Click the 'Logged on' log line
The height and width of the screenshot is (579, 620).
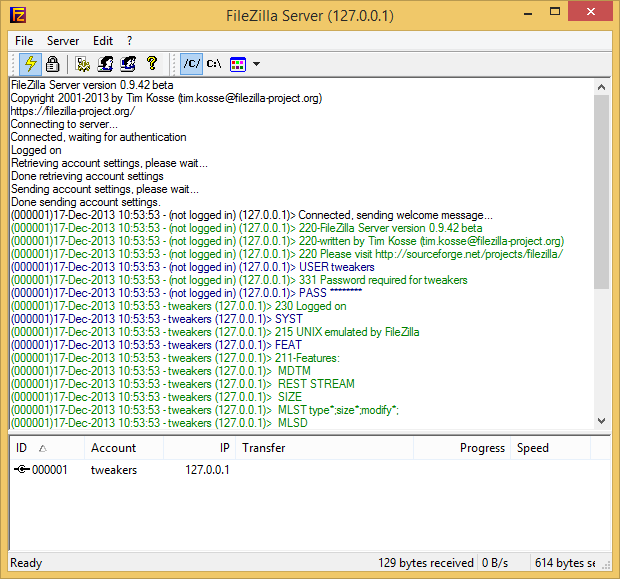(36, 150)
